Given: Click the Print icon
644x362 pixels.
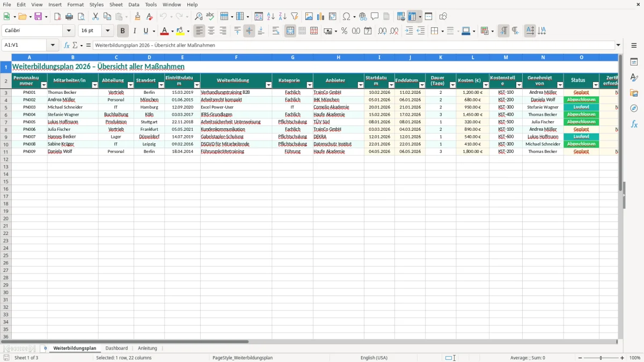Looking at the screenshot, I should (x=69, y=17).
